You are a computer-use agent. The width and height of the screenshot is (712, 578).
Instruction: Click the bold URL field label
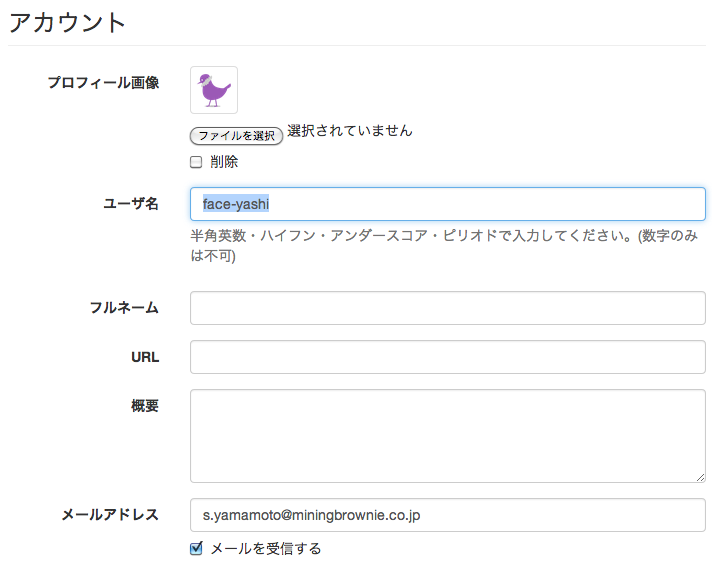coord(144,357)
